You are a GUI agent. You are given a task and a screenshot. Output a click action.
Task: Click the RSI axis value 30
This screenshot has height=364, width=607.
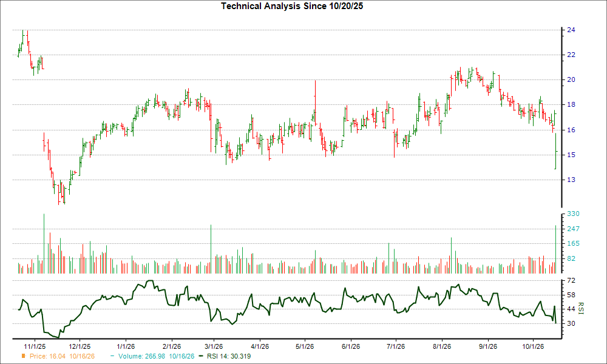pos(571,323)
